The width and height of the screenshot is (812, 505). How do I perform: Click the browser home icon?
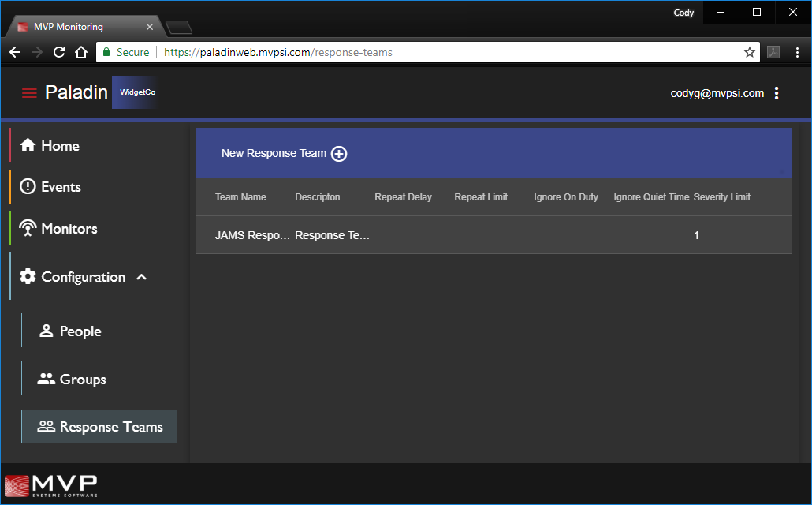(80, 53)
